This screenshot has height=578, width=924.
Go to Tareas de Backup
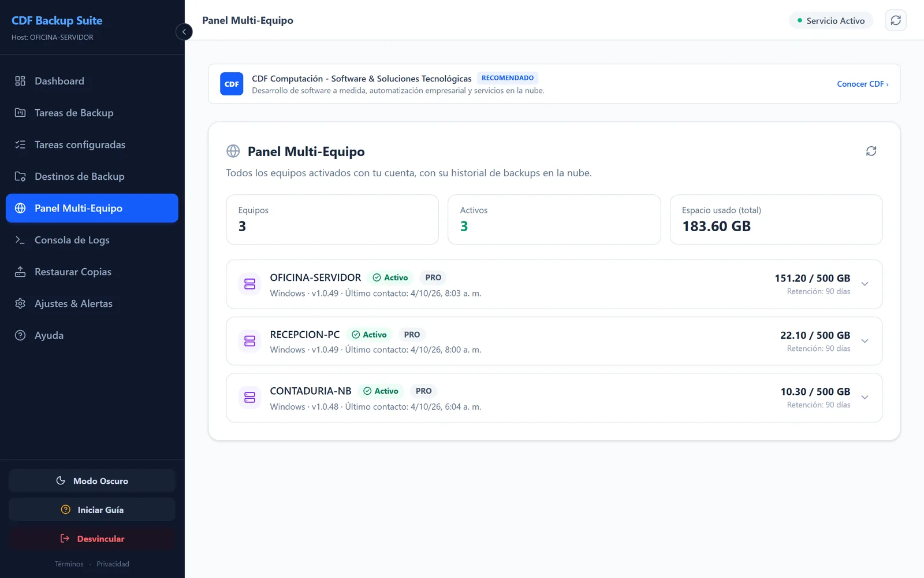coord(92,113)
